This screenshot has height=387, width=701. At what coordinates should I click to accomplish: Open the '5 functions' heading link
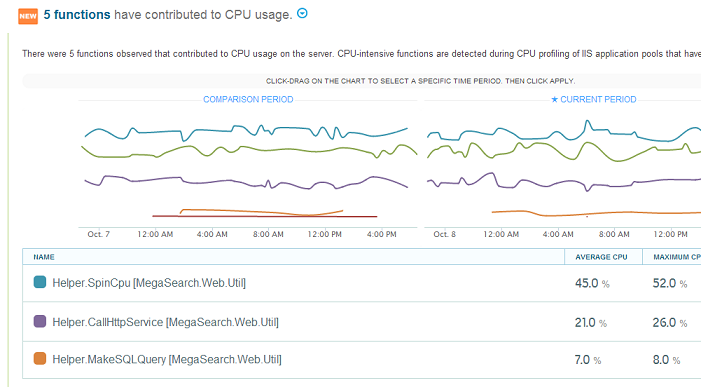77,15
